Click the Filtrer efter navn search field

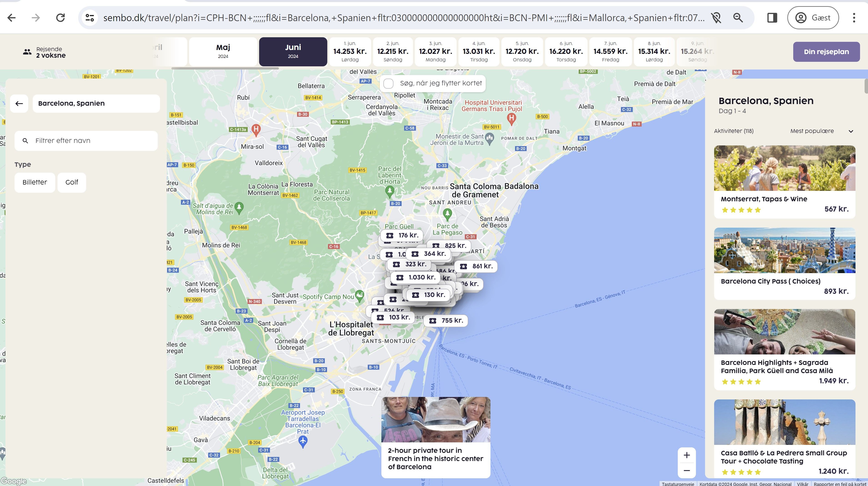click(x=86, y=141)
